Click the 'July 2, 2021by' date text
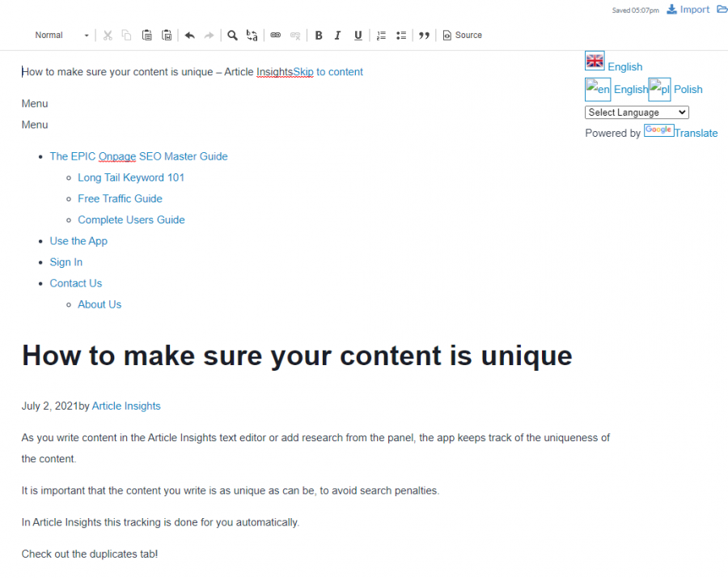The width and height of the screenshot is (728, 578). 56,406
